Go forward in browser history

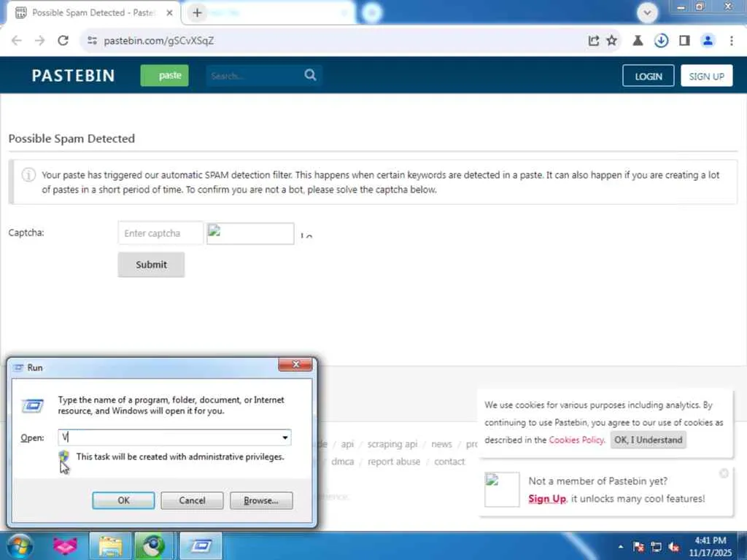click(x=39, y=41)
